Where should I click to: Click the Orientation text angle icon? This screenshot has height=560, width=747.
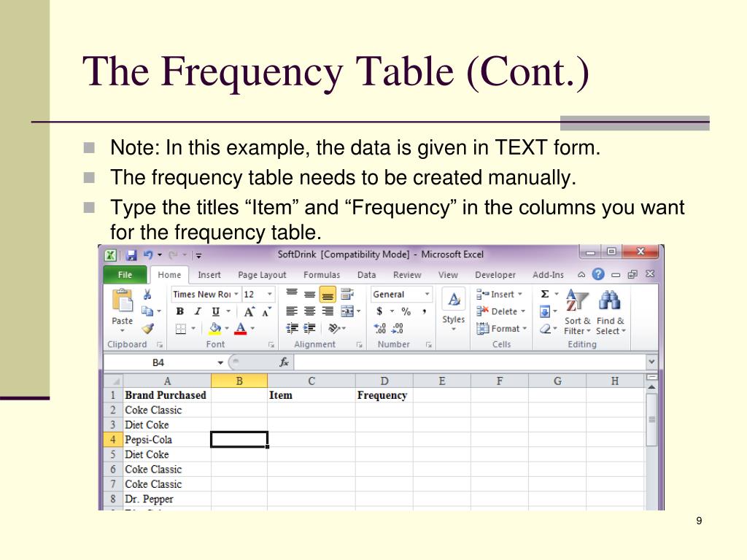334,328
